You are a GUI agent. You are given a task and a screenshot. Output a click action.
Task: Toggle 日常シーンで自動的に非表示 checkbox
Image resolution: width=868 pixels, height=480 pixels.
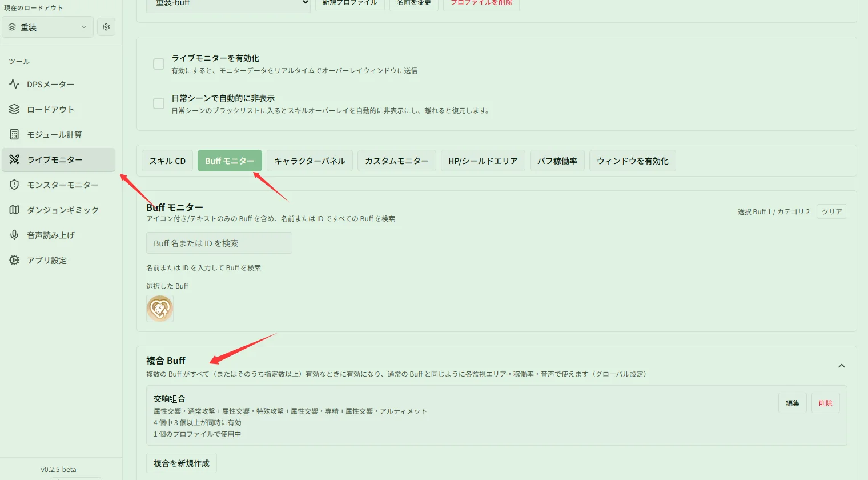pos(159,103)
